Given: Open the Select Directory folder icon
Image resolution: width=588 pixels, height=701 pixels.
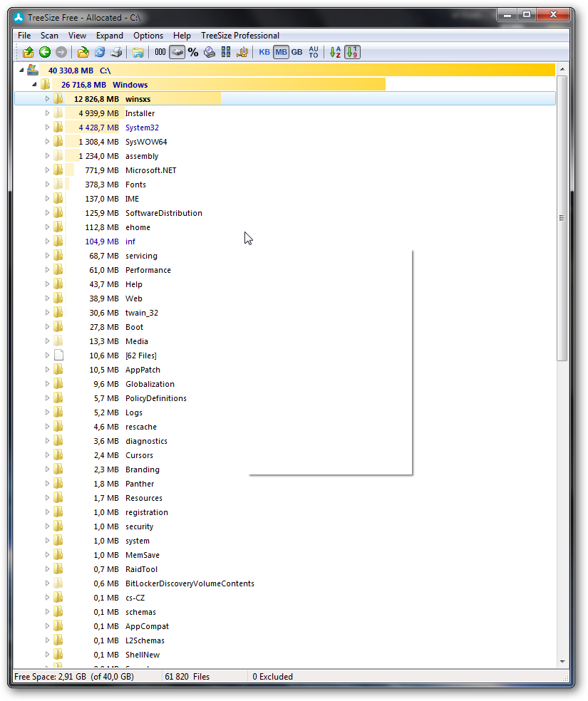Looking at the screenshot, I should coord(83,52).
